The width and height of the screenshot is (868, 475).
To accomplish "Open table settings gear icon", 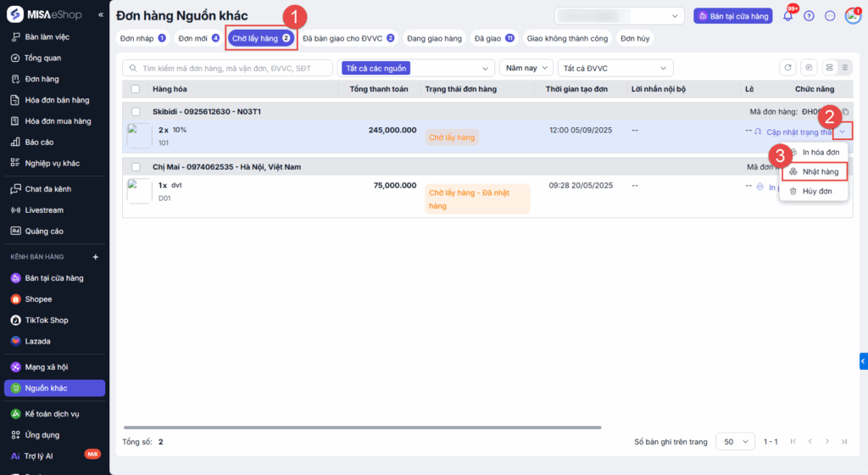I will [x=809, y=68].
